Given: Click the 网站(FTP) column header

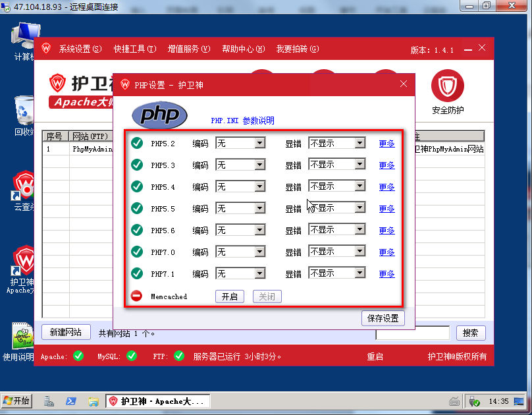Looking at the screenshot, I should (91, 136).
